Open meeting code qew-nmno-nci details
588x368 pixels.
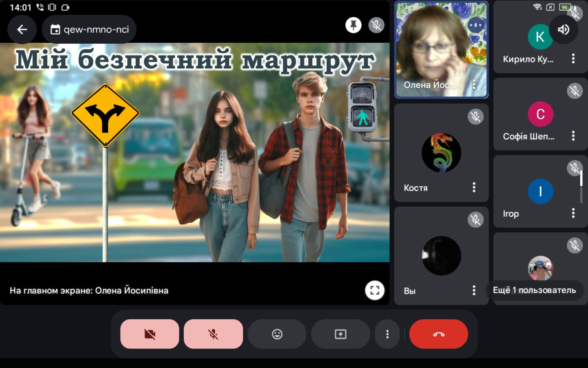click(89, 29)
